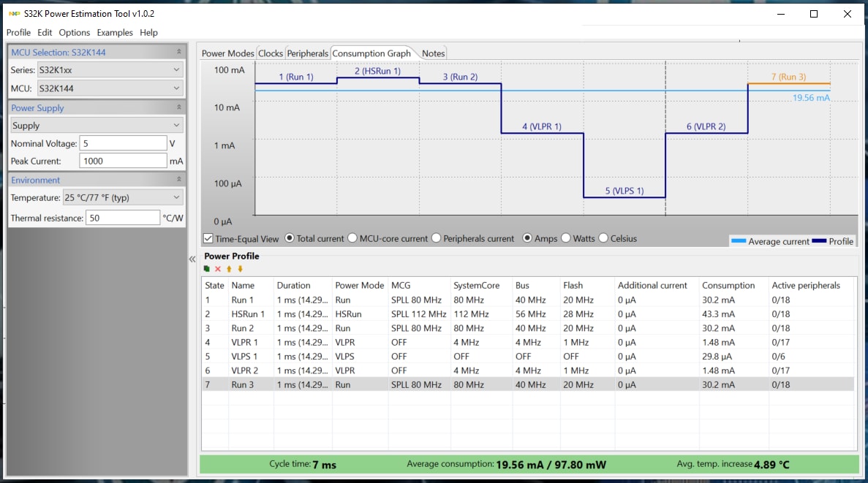Move selected state up with arrow icon
868x483 pixels.
pyautogui.click(x=229, y=269)
